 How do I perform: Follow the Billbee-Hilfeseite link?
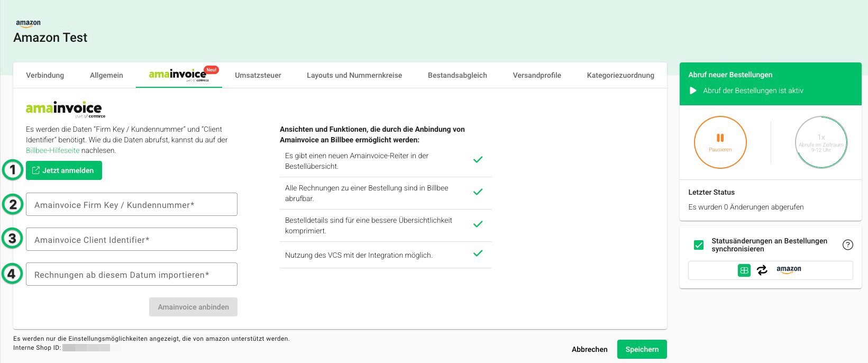pyautogui.click(x=53, y=150)
